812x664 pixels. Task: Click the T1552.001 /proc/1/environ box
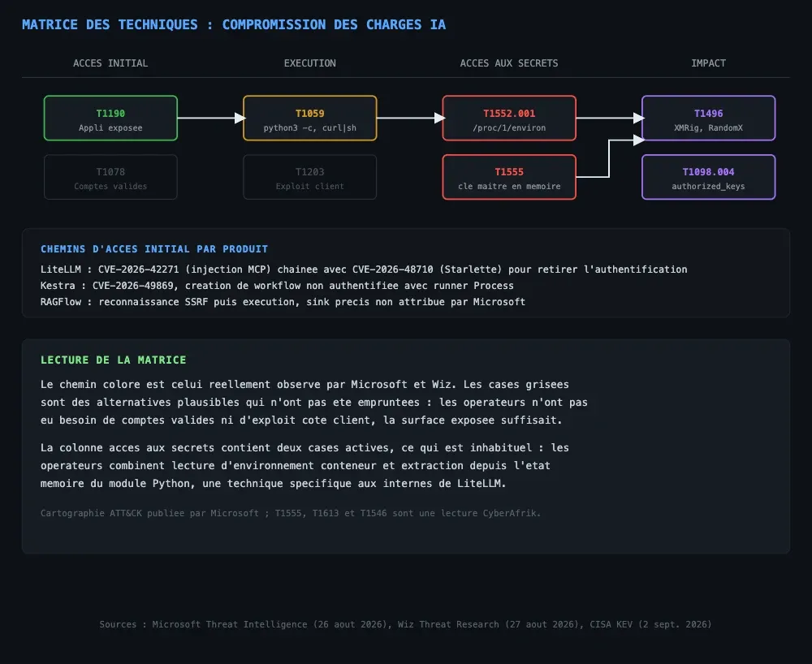point(509,118)
